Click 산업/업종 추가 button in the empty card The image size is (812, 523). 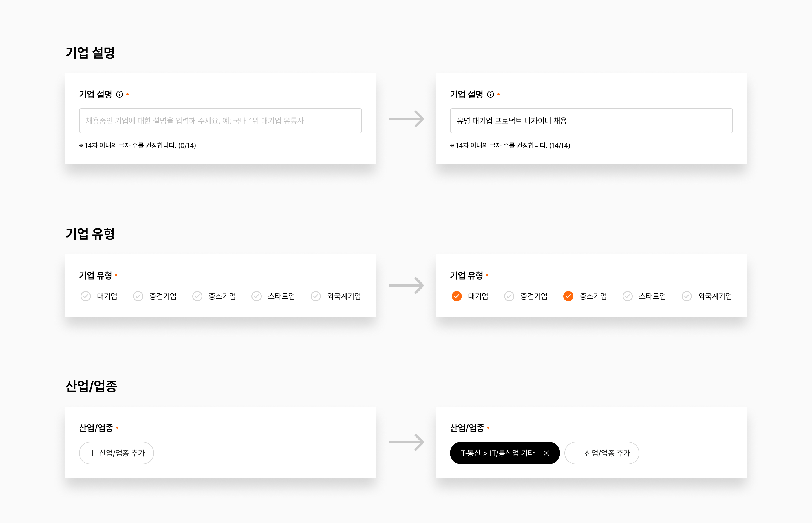[116, 453]
